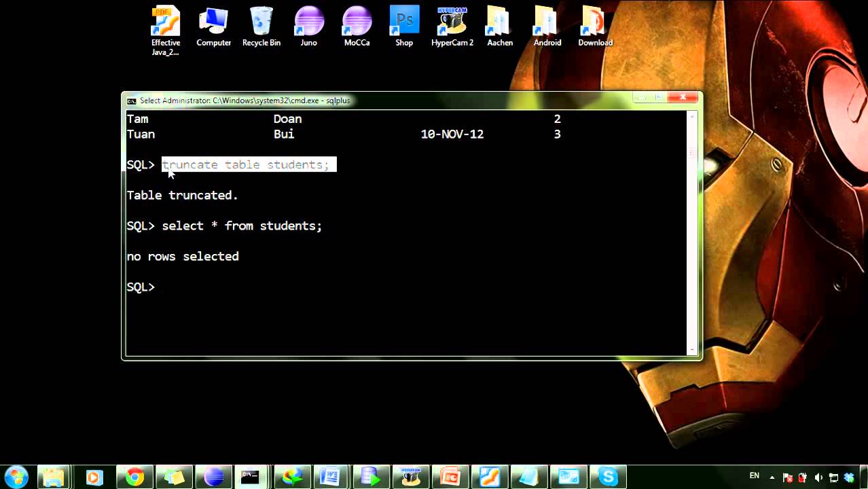Viewport: 868px width, 489px height.
Task: Click the 'select * from students;' command
Action: [242, 225]
